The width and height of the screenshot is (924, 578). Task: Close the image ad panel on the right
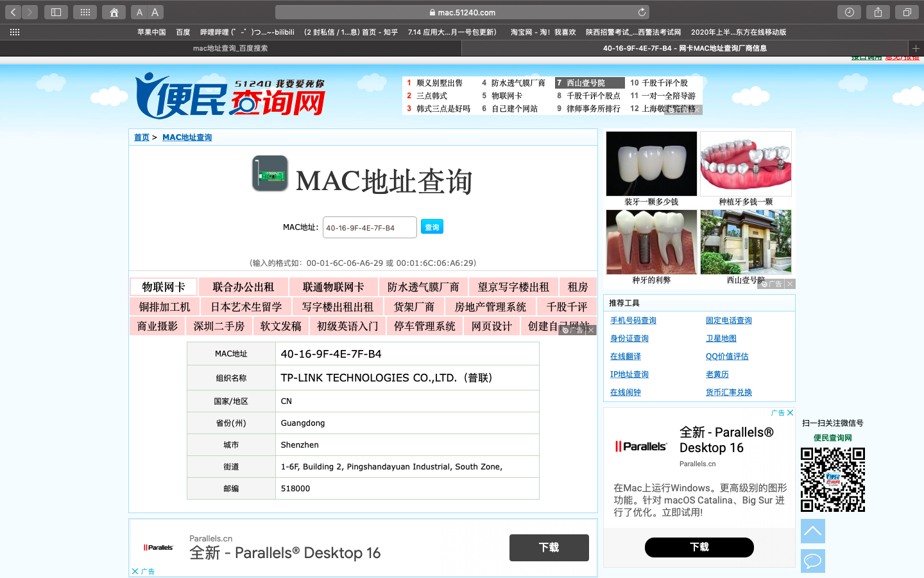(790, 284)
